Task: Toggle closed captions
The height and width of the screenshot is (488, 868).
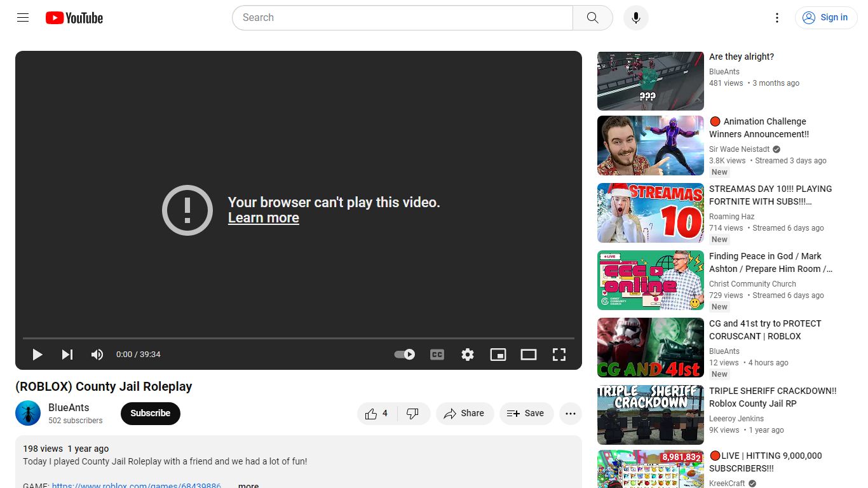Action: click(437, 355)
